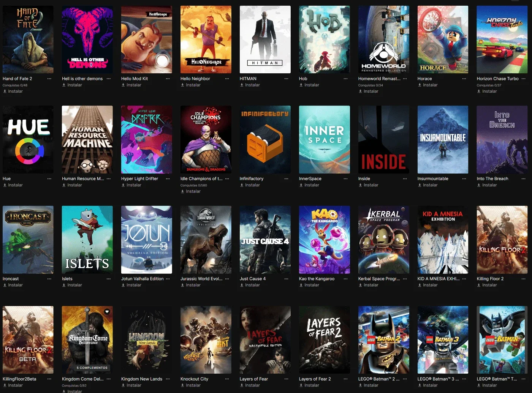The width and height of the screenshot is (532, 393).
Task: Install Kerbal Space Program
Action: pyautogui.click(x=369, y=285)
